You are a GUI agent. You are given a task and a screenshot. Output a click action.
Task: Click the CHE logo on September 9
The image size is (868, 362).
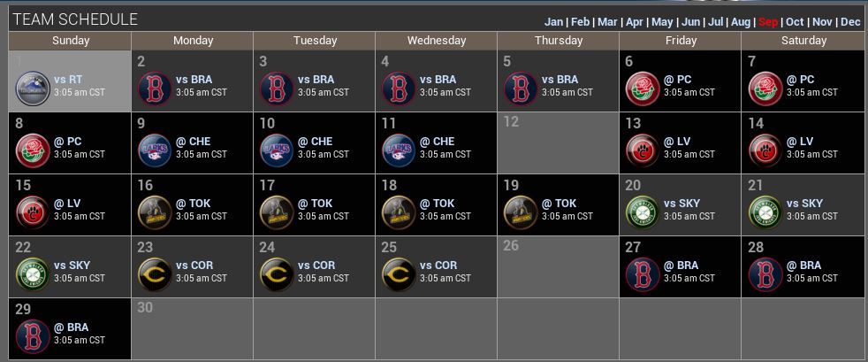click(156, 151)
